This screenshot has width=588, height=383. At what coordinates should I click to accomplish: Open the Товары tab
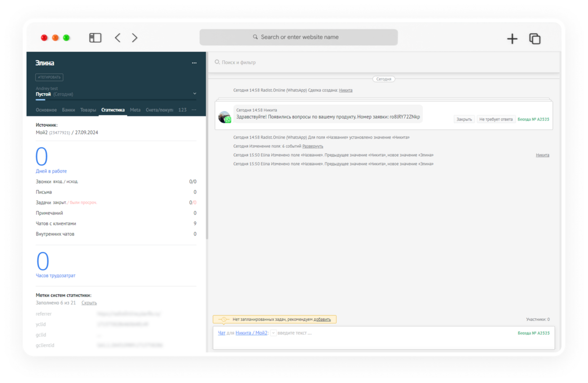88,110
